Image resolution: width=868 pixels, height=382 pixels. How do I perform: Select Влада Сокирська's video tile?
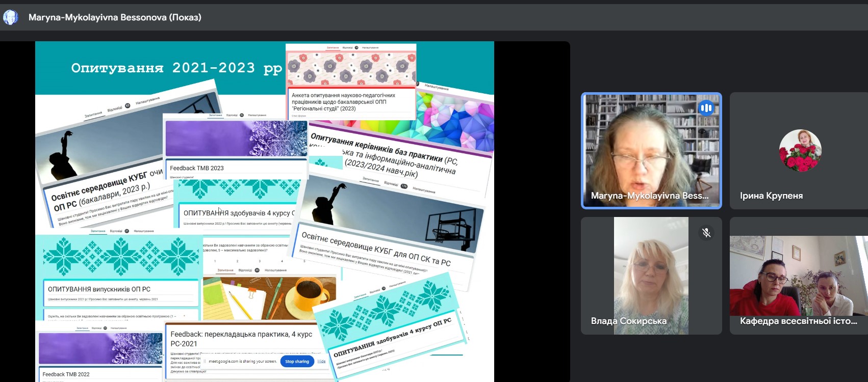(651, 276)
